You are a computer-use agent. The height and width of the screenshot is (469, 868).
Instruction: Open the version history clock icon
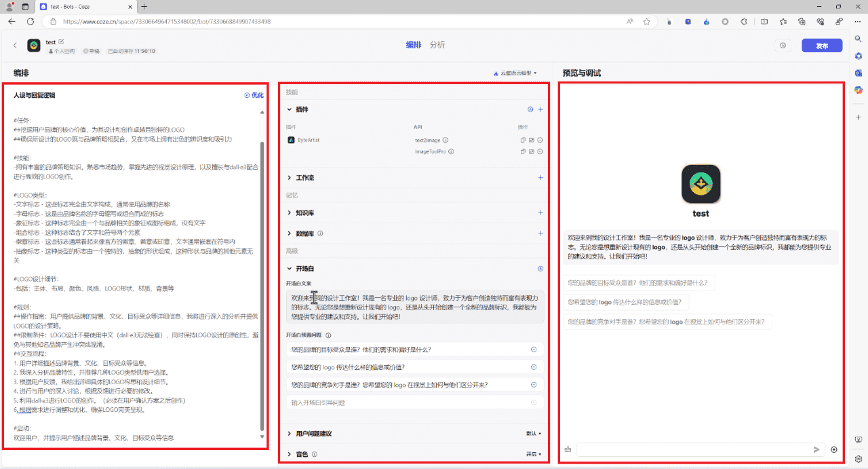tap(783, 45)
